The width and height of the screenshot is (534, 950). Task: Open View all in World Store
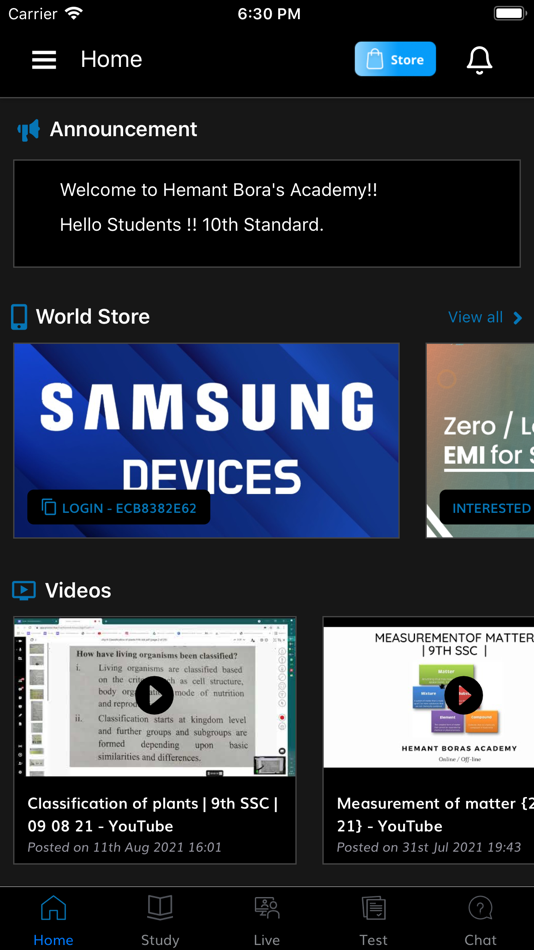click(x=475, y=317)
